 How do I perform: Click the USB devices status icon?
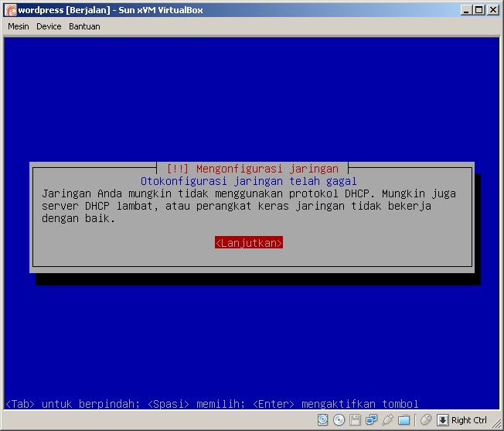[387, 419]
